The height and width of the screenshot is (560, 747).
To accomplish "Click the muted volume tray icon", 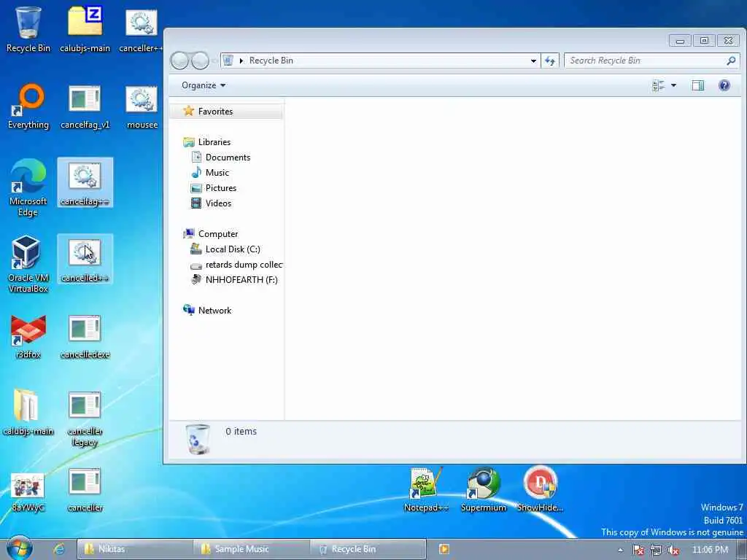I will pos(673,550).
